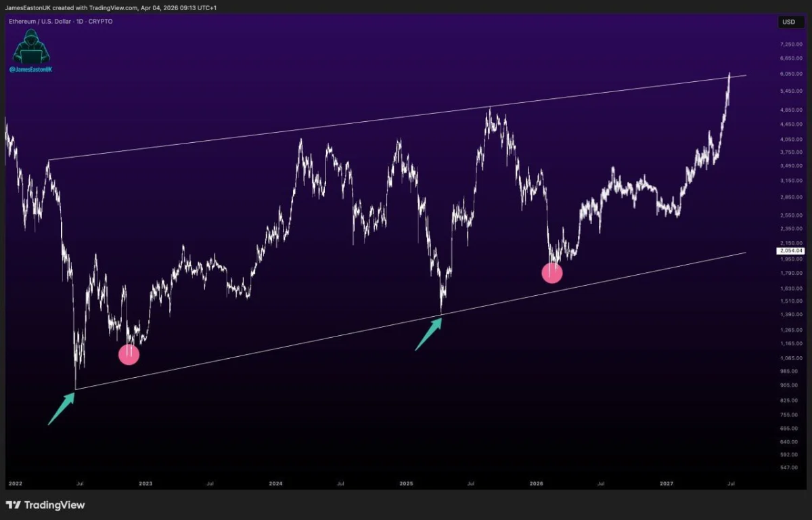812x520 pixels.
Task: Click the pink circle marker at the early-2026 low
Action: (552, 273)
